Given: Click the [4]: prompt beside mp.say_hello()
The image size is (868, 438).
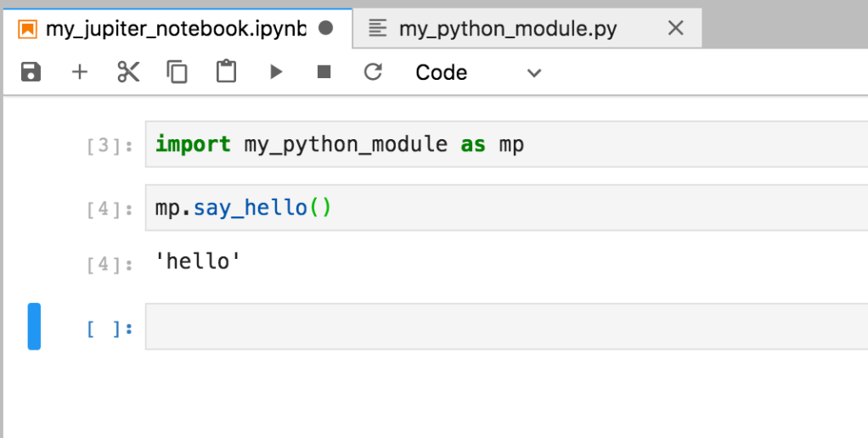Looking at the screenshot, I should [110, 210].
